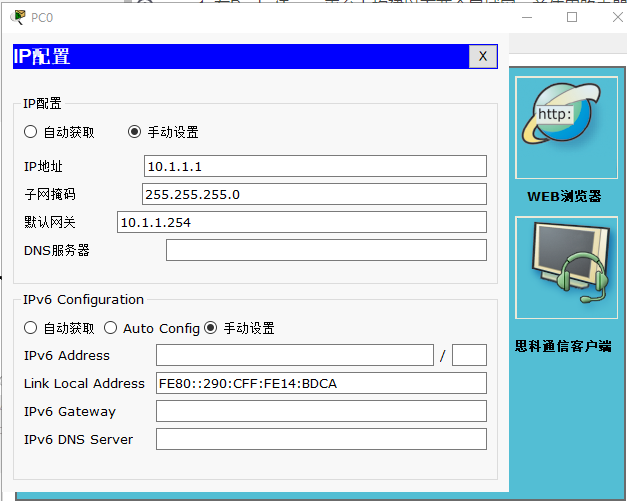
Task: Focus the empty DNS服务器 field
Action: click(326, 250)
